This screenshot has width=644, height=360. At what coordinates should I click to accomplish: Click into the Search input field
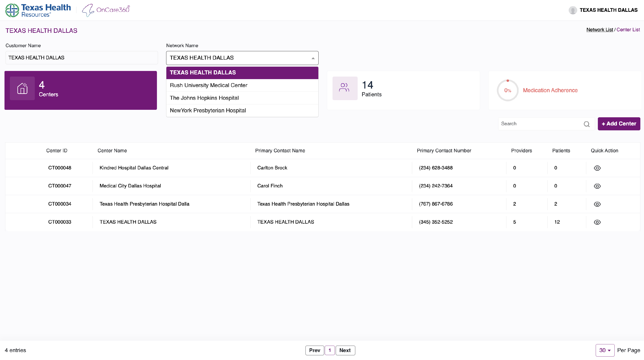(x=540, y=124)
